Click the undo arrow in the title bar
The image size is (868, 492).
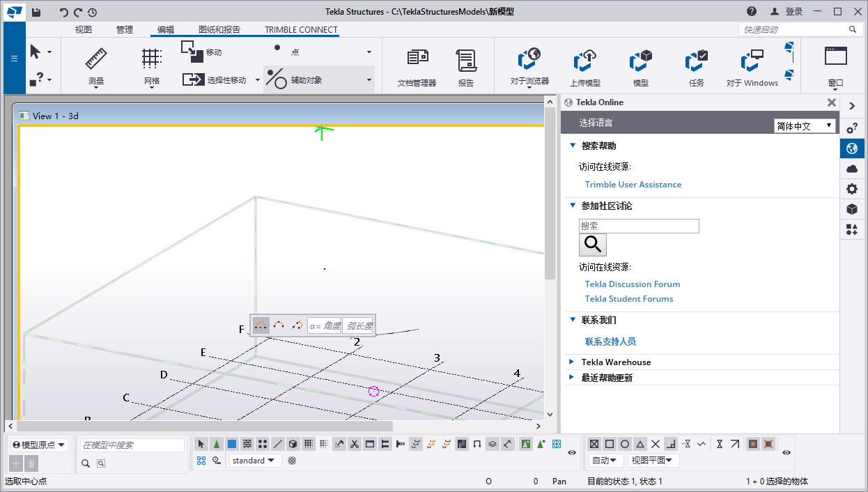(x=64, y=12)
